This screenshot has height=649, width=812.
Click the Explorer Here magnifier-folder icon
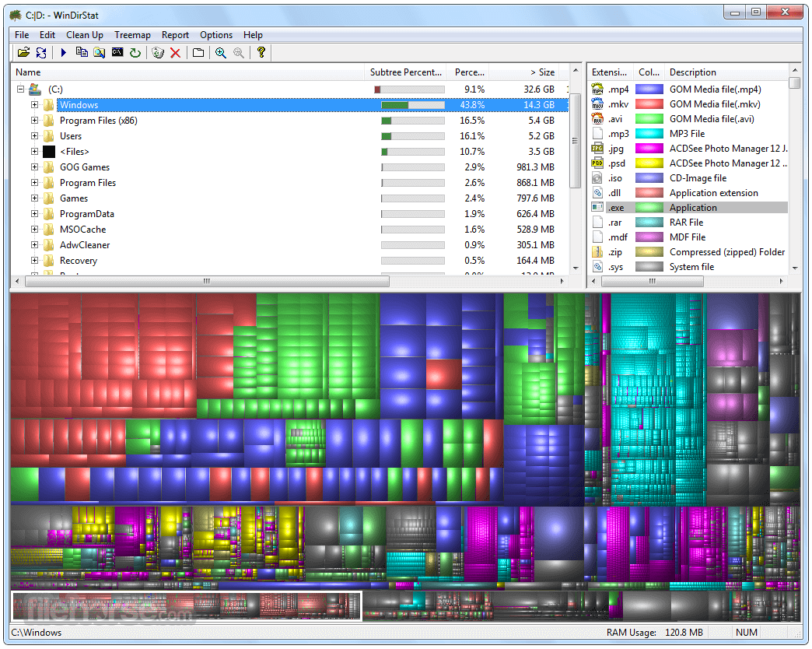click(99, 52)
